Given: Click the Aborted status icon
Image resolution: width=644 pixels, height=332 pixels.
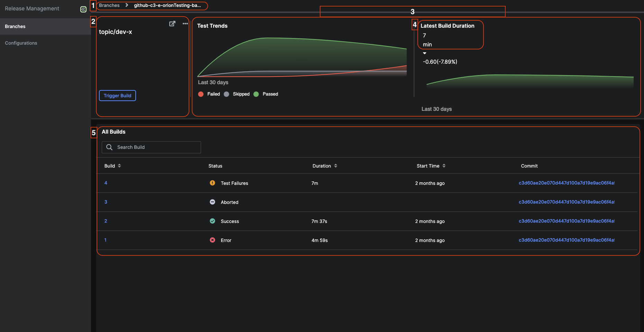Looking at the screenshot, I should pyautogui.click(x=212, y=202).
